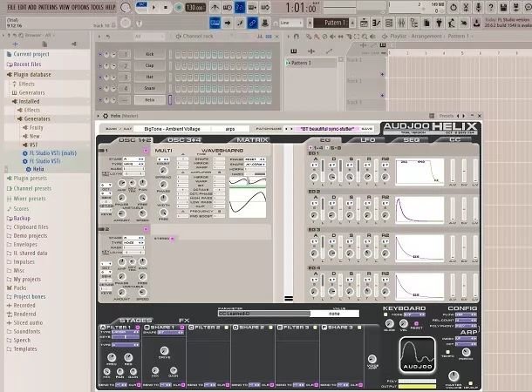Enable the FILTER 3 stage checkbox

tap(315, 328)
